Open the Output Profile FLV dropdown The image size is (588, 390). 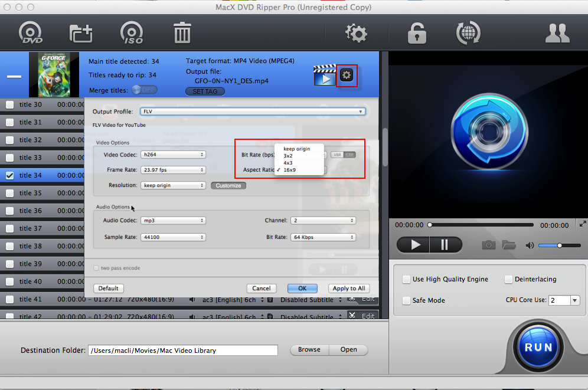coord(253,112)
